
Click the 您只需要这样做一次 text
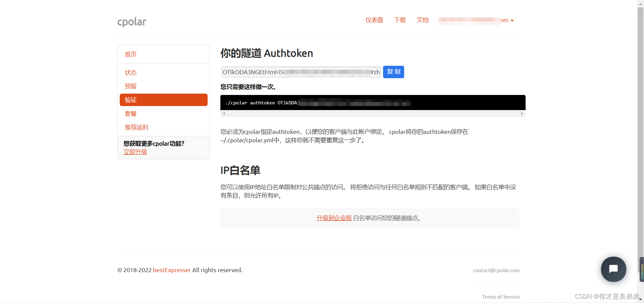(248, 87)
